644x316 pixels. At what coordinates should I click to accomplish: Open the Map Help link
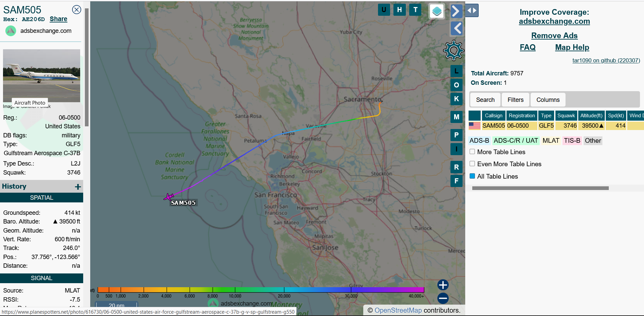coord(572,47)
